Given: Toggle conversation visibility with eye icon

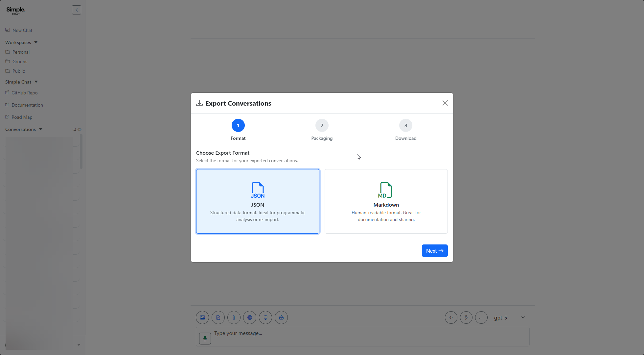Looking at the screenshot, I should pyautogui.click(x=79, y=129).
